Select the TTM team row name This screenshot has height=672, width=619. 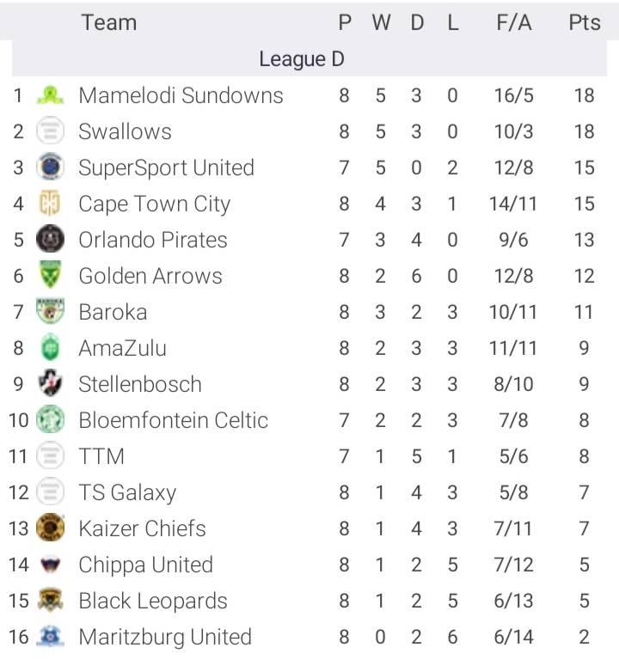[101, 456]
